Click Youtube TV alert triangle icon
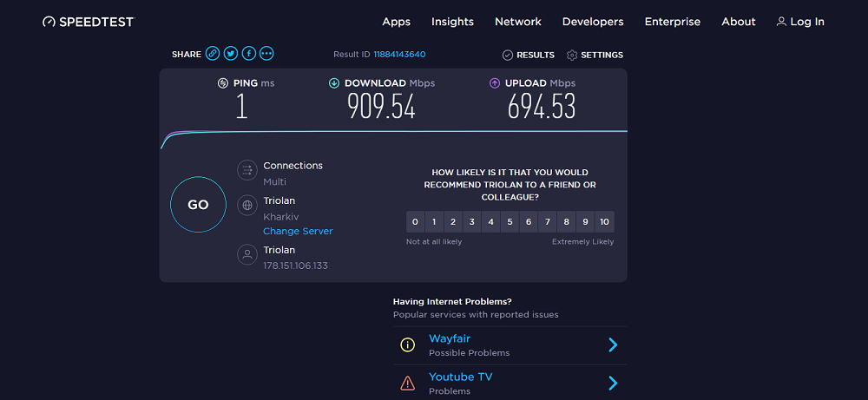Viewport: 868px width, 400px height. pos(407,383)
